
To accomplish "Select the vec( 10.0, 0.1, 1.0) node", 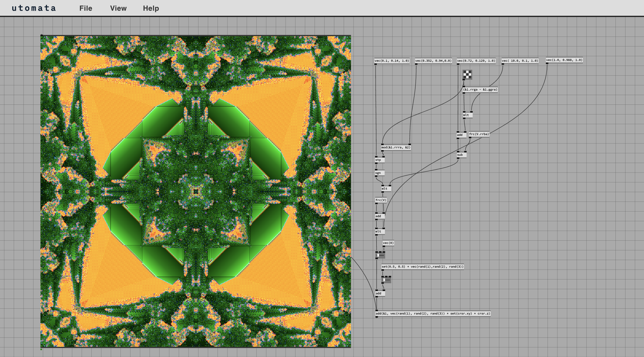I will coord(520,61).
